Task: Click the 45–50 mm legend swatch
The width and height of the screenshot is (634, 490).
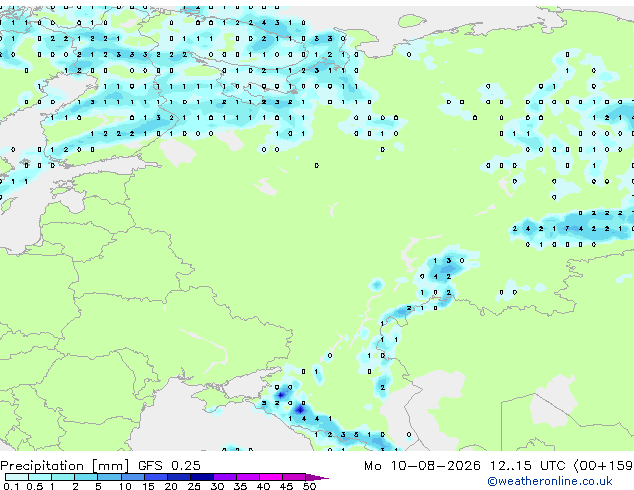Action: point(294,477)
